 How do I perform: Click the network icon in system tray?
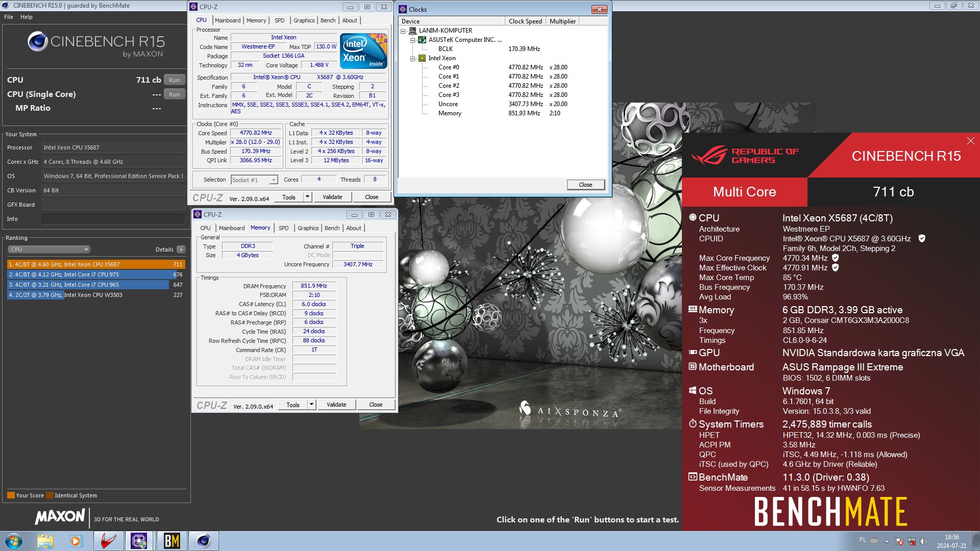tap(911, 541)
